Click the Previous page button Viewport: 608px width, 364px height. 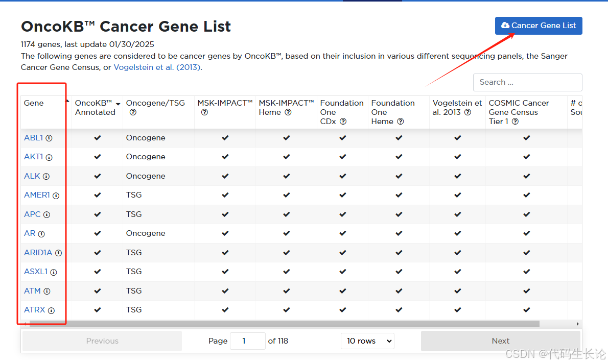102,341
